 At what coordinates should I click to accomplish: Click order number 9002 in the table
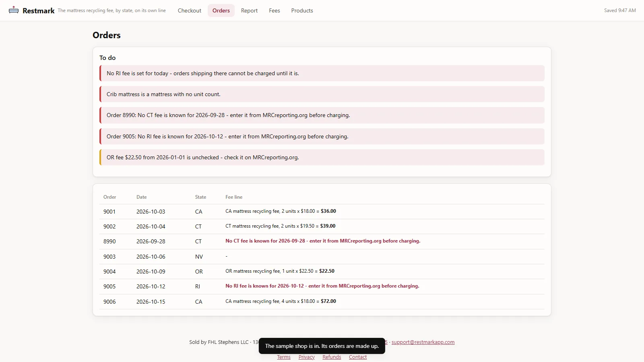point(109,226)
